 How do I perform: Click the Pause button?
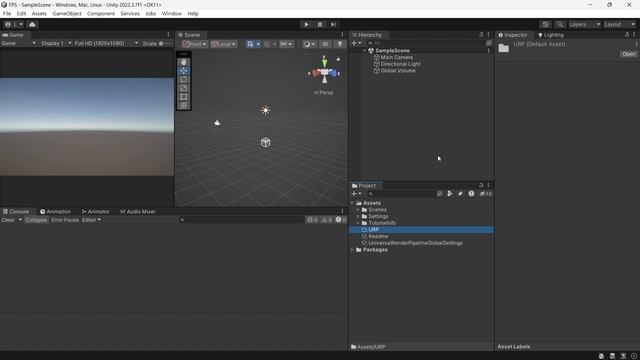pyautogui.click(x=320, y=24)
